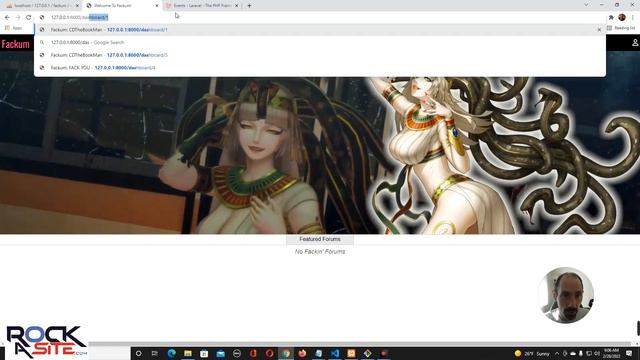The height and width of the screenshot is (360, 640).
Task: Close the localhost phpMyAdmin tab
Action: coord(77,6)
